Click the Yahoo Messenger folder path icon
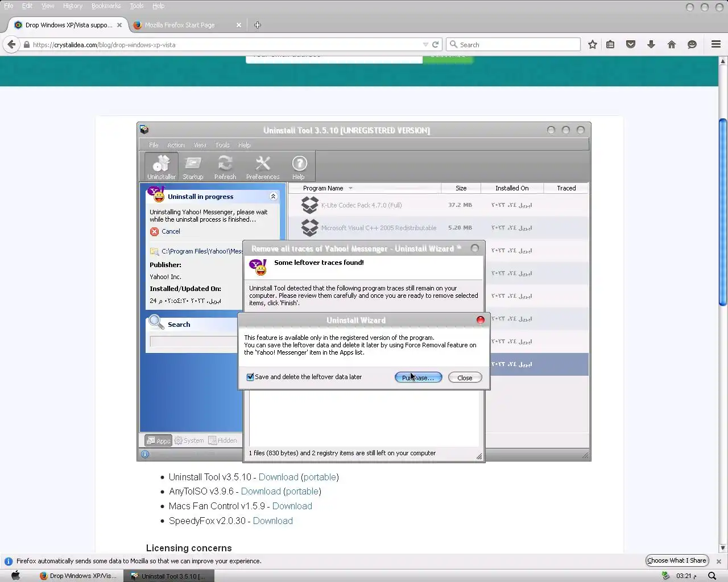 [x=154, y=251]
